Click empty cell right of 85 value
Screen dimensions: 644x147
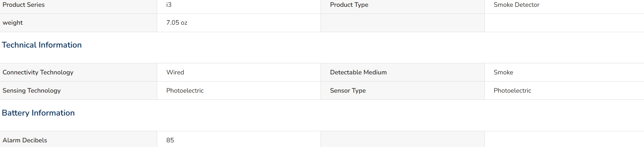click(x=402, y=139)
